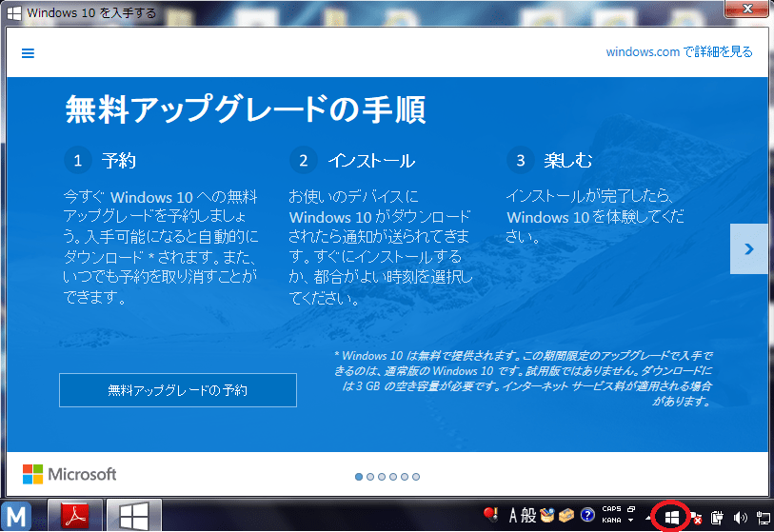Open the windows.com details link

[679, 51]
